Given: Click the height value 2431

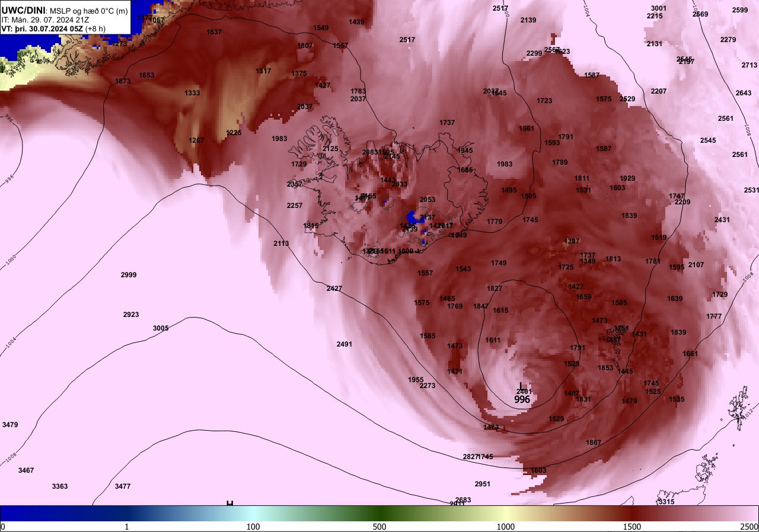Looking at the screenshot, I should pos(722,220).
